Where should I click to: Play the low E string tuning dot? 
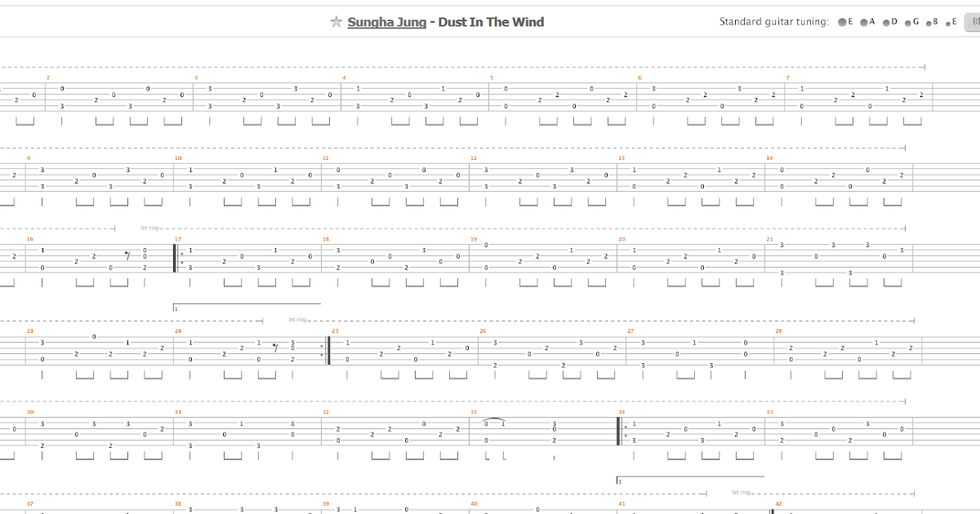pos(842,23)
